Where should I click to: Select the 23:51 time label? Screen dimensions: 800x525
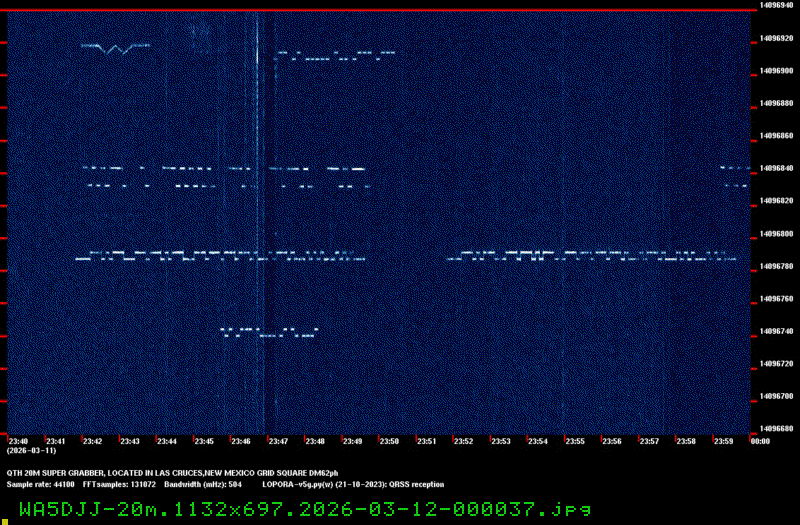[427, 441]
